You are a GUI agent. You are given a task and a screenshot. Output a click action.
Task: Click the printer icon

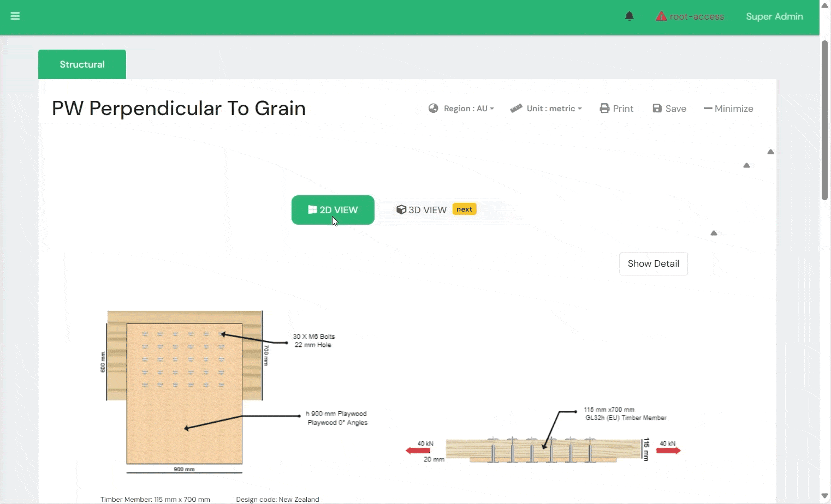tap(604, 109)
